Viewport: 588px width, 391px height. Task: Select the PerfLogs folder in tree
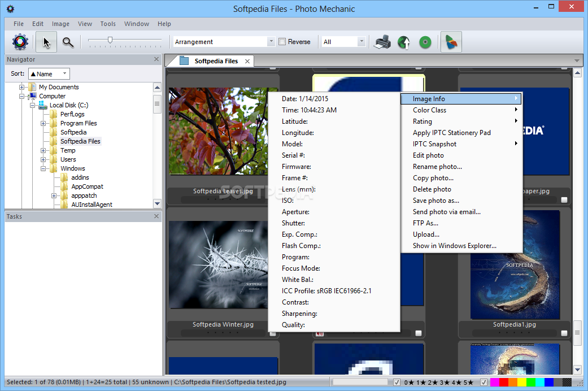click(x=72, y=114)
